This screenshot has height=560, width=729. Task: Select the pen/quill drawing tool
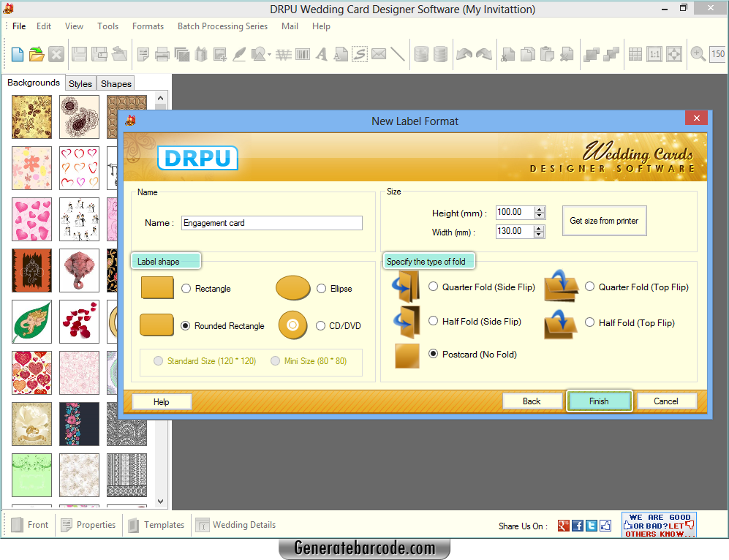pos(239,54)
